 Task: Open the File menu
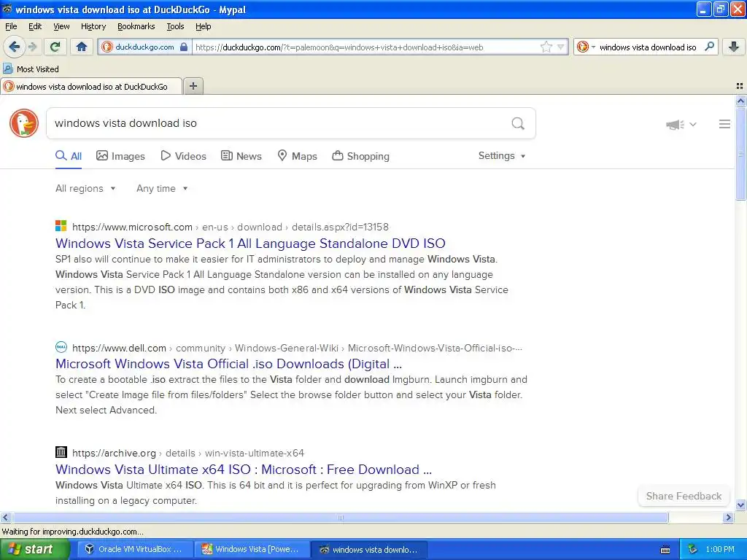tap(11, 26)
